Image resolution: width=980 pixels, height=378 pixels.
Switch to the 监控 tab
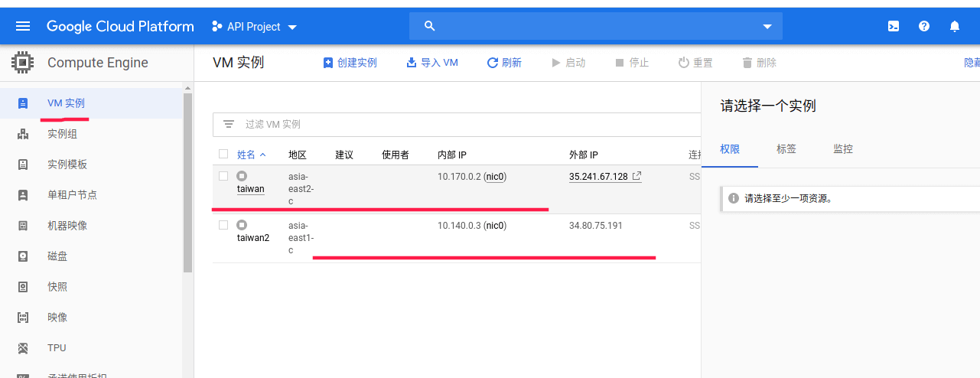coord(843,149)
